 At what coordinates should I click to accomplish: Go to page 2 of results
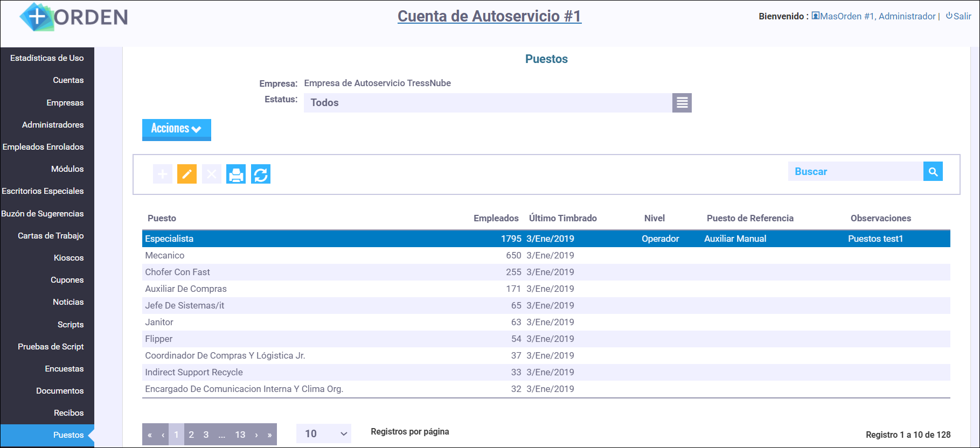(x=191, y=435)
